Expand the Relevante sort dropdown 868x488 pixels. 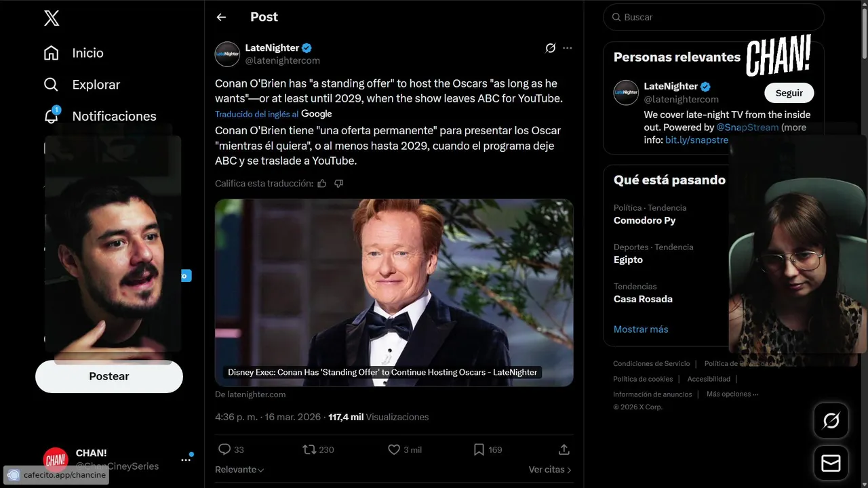pyautogui.click(x=239, y=470)
